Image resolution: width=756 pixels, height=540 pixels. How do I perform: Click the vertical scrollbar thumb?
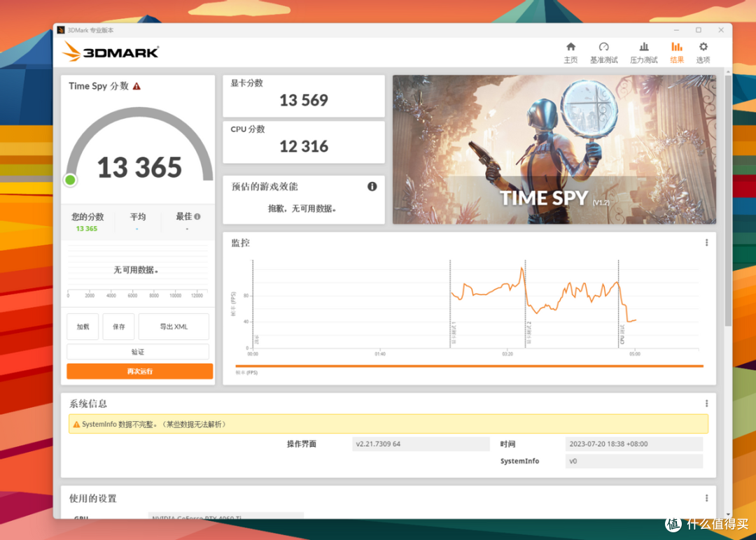[x=728, y=200]
